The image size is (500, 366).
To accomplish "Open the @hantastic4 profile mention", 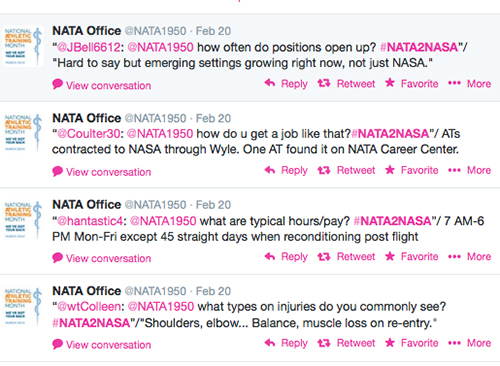I will pos(90,221).
